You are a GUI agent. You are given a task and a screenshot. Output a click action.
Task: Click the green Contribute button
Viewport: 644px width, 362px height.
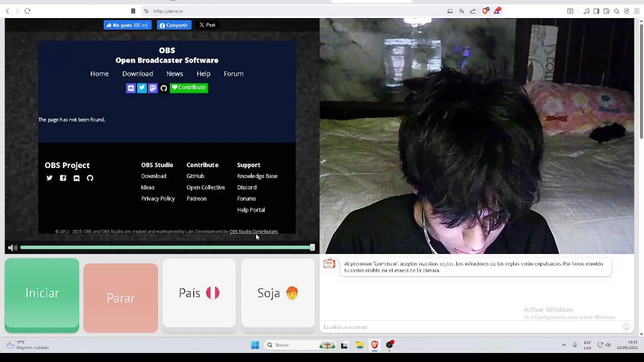pyautogui.click(x=189, y=87)
